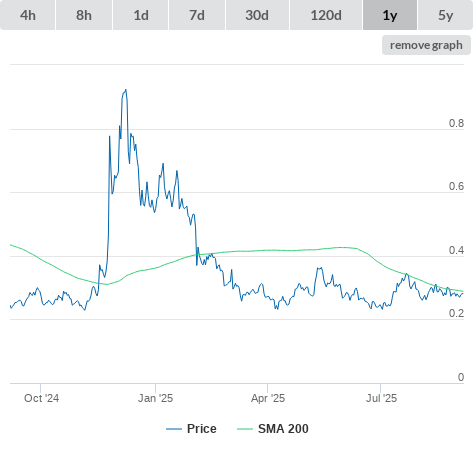Click the Jul '25 axis marker

coord(381,398)
